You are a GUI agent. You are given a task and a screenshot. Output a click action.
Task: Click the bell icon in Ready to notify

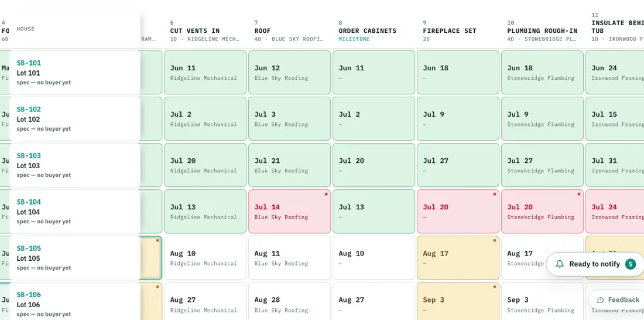pos(559,264)
